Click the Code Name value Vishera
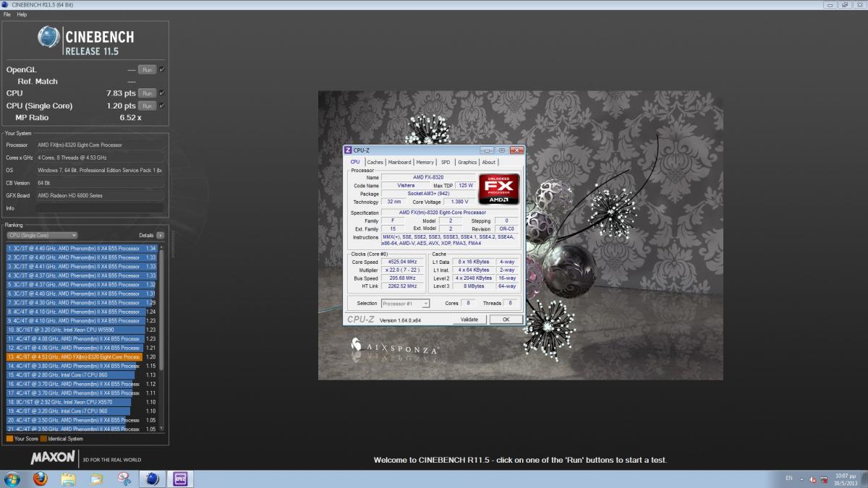This screenshot has width=868, height=488. [406, 186]
